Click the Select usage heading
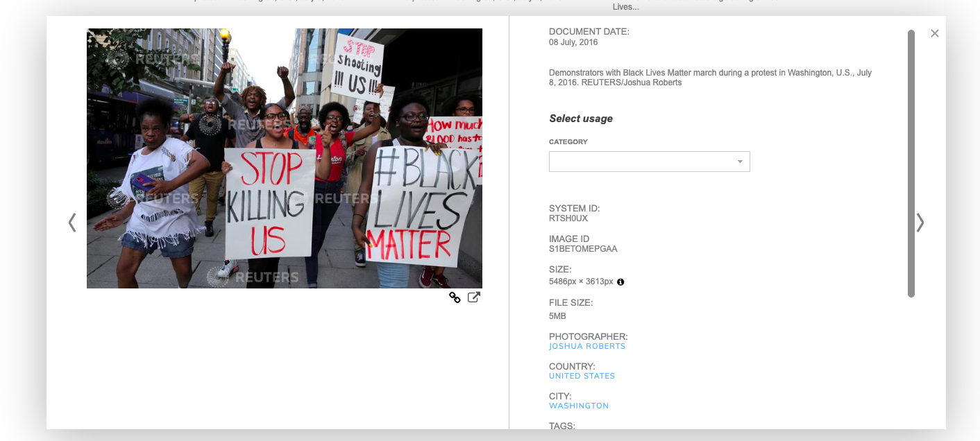This screenshot has height=441, width=980. (581, 119)
